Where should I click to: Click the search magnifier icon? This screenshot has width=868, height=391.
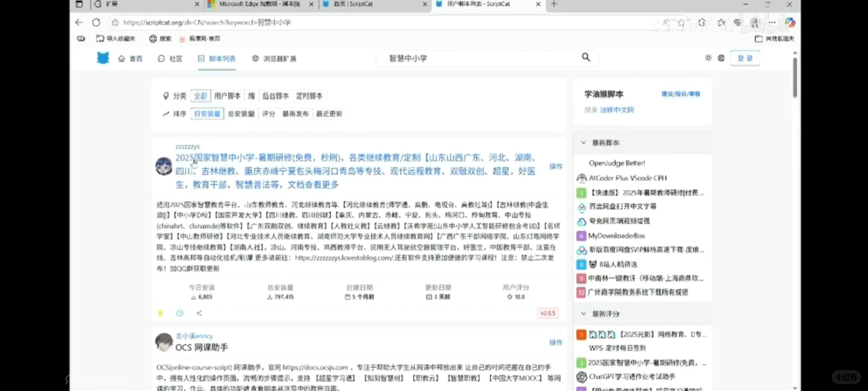point(586,58)
